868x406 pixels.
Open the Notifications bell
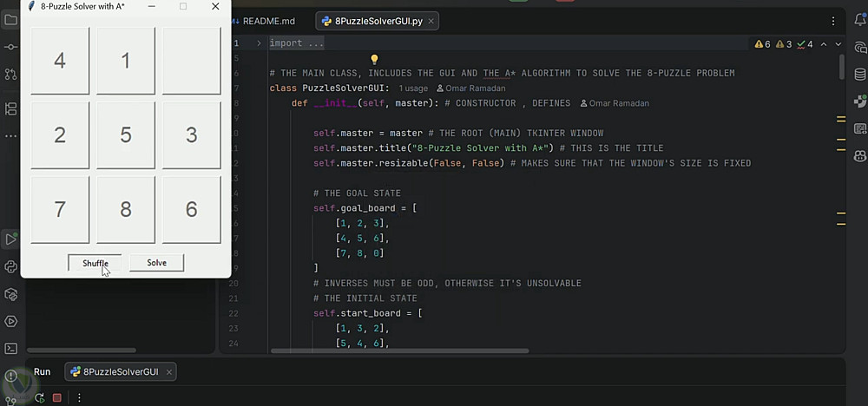[860, 21]
